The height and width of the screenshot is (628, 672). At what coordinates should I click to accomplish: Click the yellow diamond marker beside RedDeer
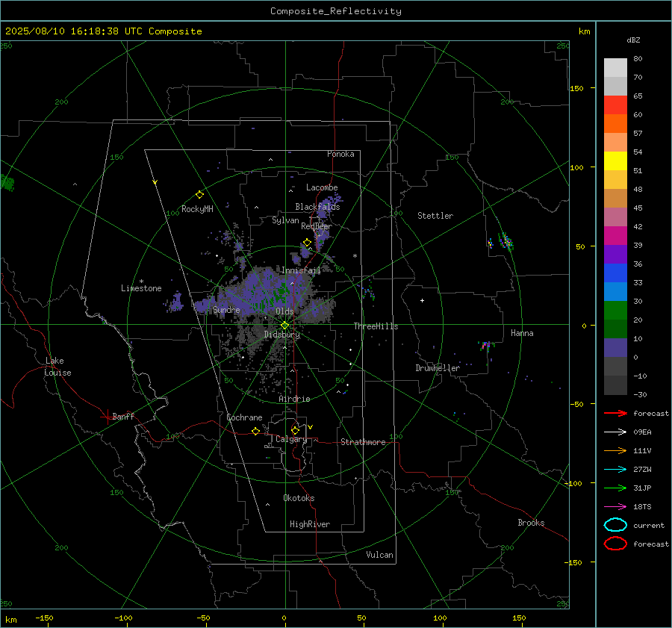(307, 243)
